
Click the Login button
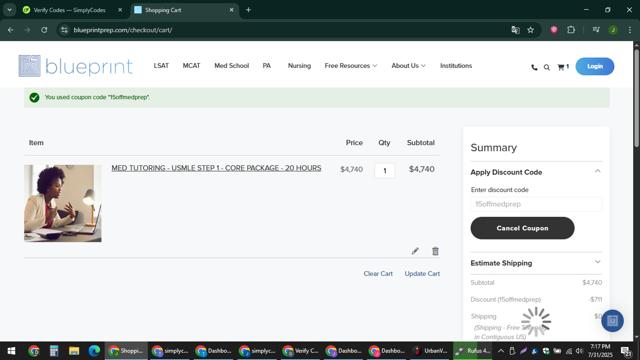click(x=595, y=66)
